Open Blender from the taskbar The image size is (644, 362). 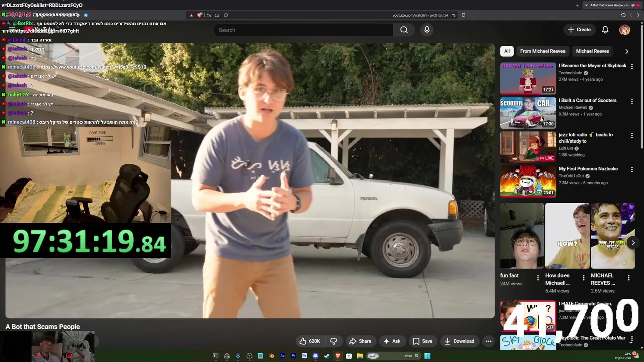(271, 356)
